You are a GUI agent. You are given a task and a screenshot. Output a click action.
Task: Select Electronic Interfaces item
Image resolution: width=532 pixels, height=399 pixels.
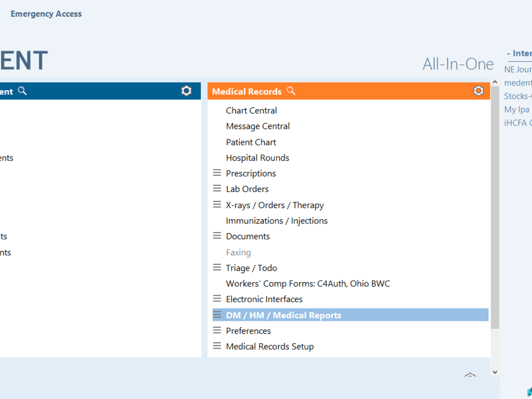tap(264, 299)
